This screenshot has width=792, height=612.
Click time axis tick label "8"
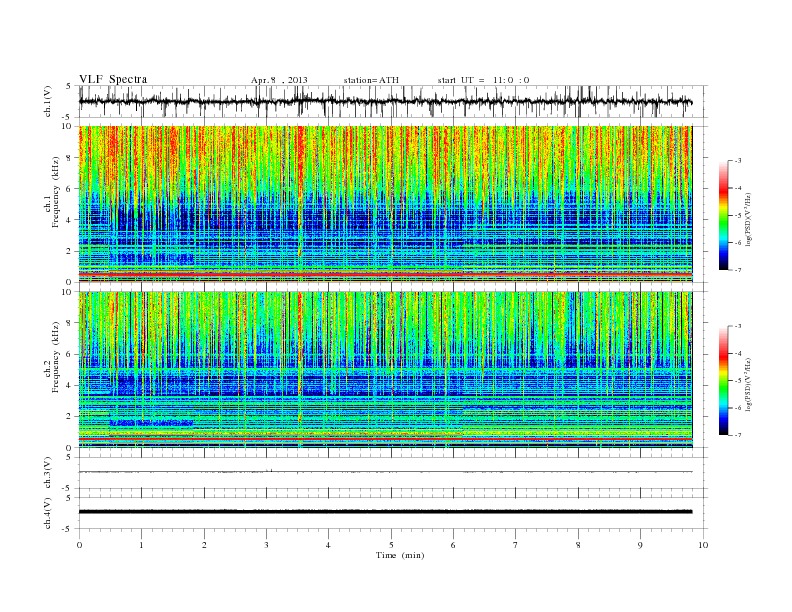point(578,545)
